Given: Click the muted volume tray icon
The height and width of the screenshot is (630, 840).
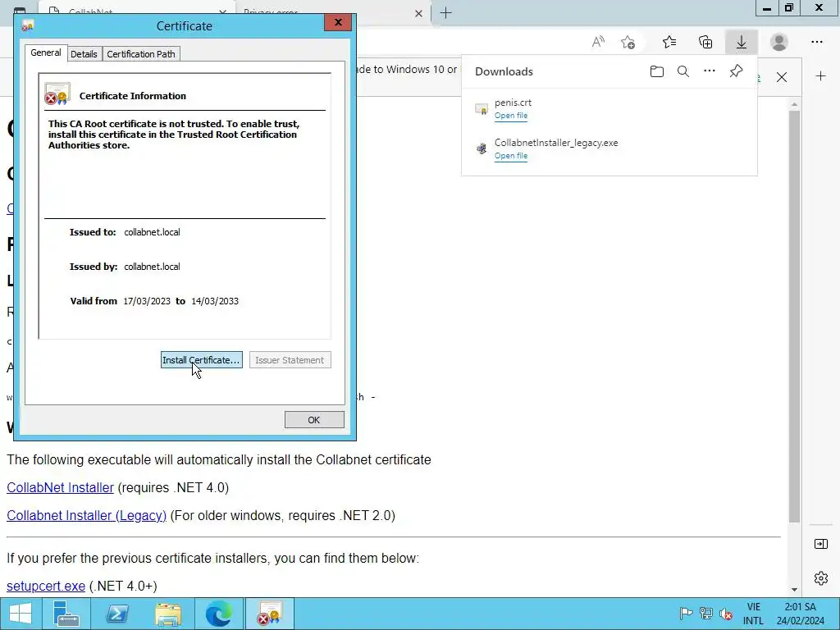Looking at the screenshot, I should click(x=727, y=614).
